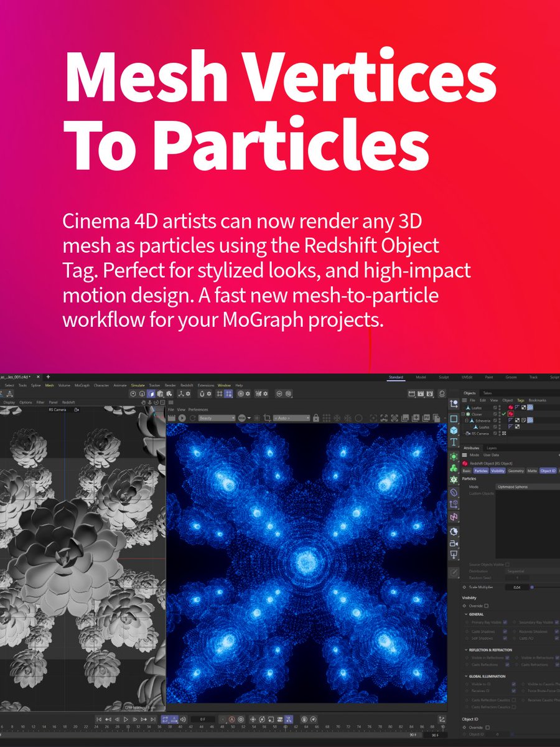560x747 pixels.
Task: Click the RenderView hamburger menu icon
Action: (x=170, y=402)
